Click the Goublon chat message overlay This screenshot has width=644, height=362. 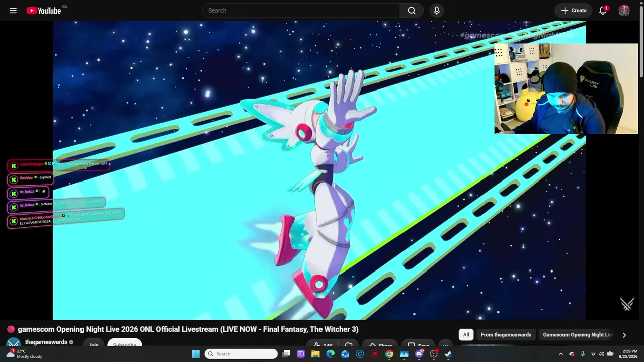coord(30,178)
